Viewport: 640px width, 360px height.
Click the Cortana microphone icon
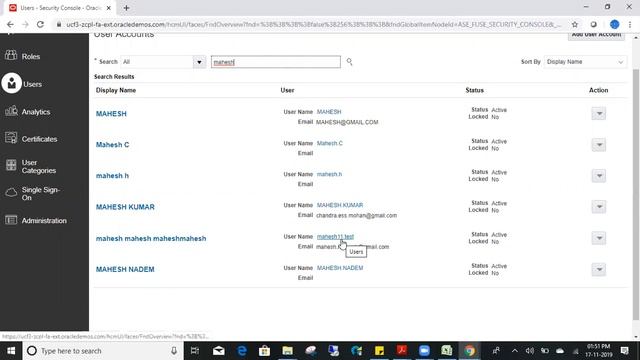(x=174, y=351)
